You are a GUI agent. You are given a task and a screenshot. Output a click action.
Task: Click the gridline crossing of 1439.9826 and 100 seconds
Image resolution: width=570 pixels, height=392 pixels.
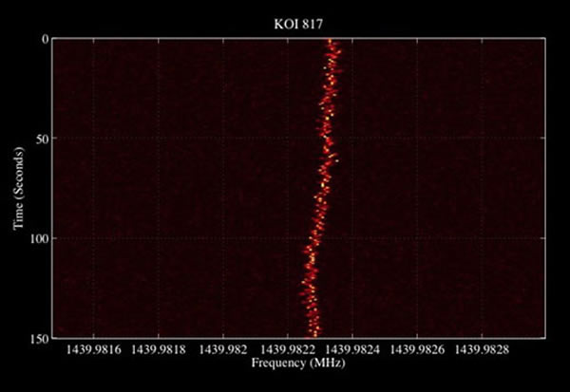click(x=418, y=238)
